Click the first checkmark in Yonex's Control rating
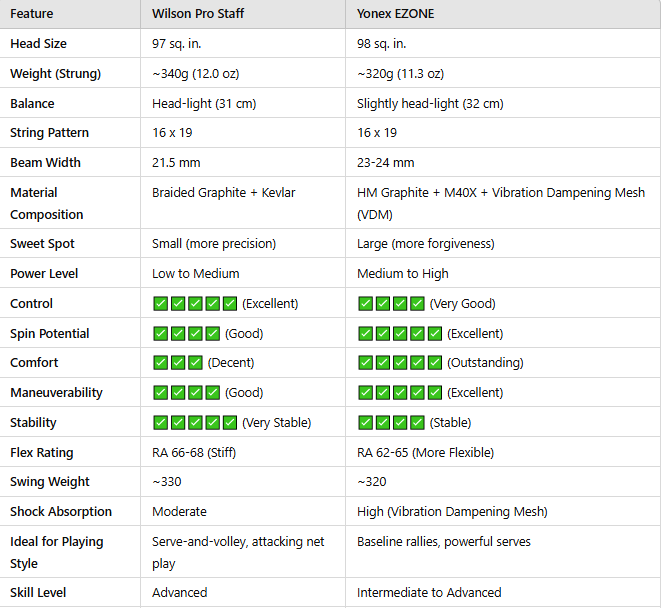Screen dimensions: 663x608 click(365, 303)
